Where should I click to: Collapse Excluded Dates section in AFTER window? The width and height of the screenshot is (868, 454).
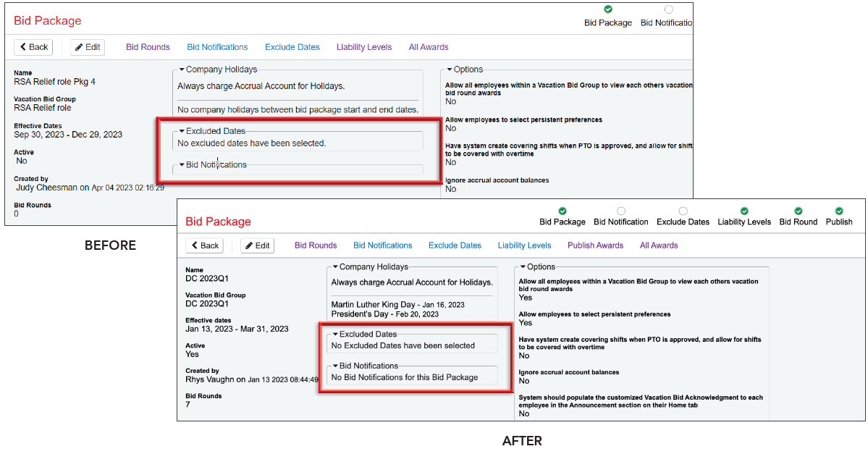tap(335, 335)
